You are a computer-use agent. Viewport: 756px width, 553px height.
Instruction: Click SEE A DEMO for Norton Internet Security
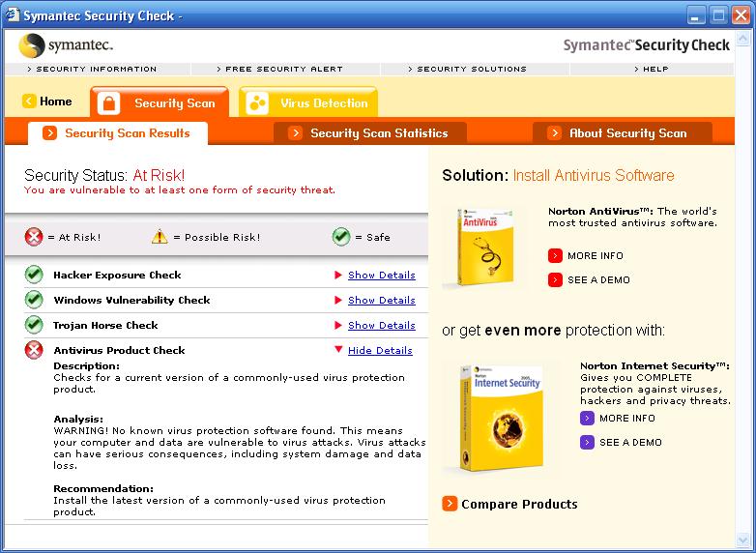point(630,442)
